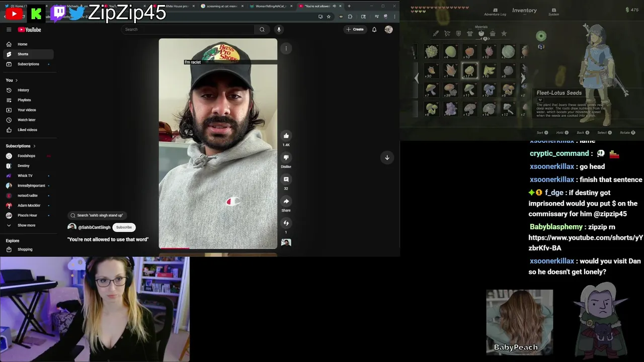Screen dimensions: 644x362
Task: Dislike the Short
Action: (x=286, y=157)
